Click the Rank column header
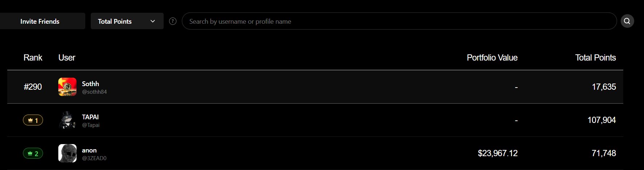This screenshot has height=170, width=644. point(33,58)
